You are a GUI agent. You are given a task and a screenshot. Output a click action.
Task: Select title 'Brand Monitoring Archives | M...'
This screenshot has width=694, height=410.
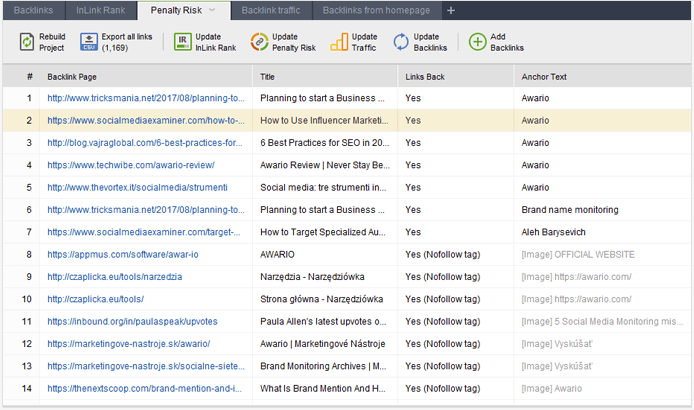click(323, 366)
